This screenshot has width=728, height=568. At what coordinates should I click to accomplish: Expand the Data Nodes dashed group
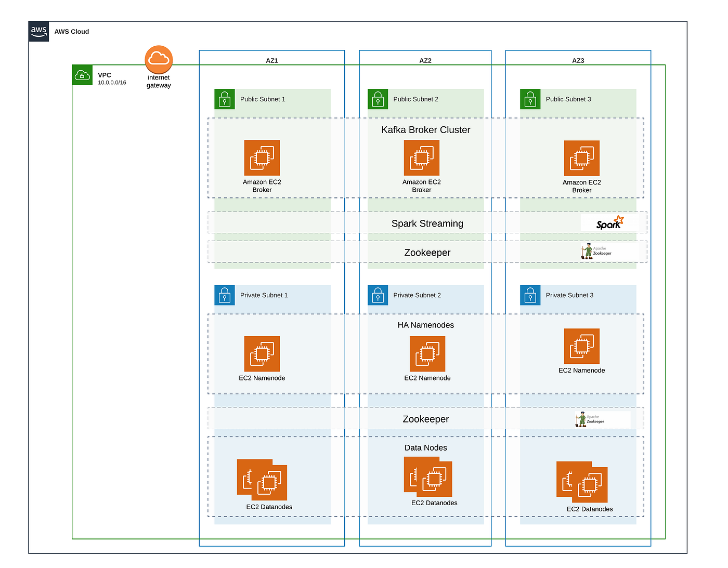pos(425,447)
